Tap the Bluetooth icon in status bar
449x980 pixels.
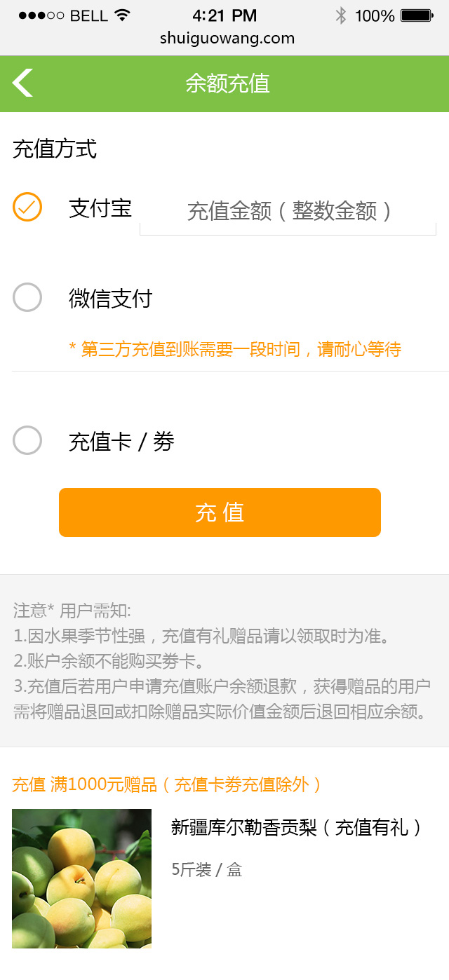[341, 15]
